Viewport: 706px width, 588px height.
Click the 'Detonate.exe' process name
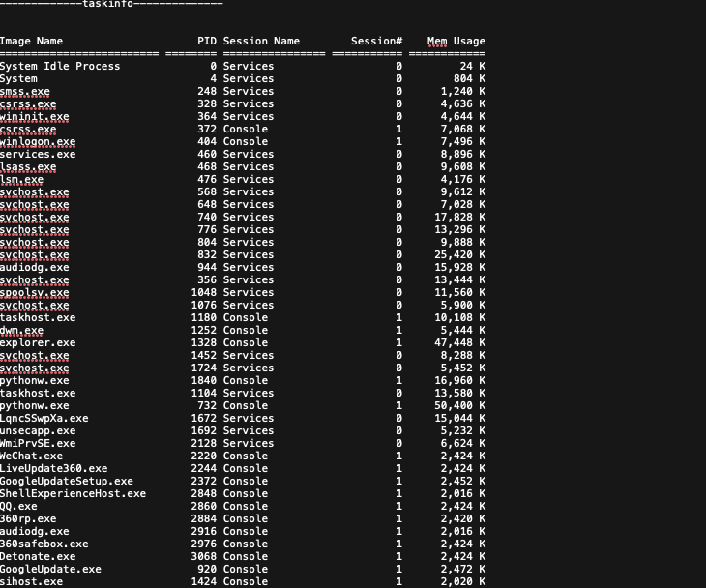38,557
